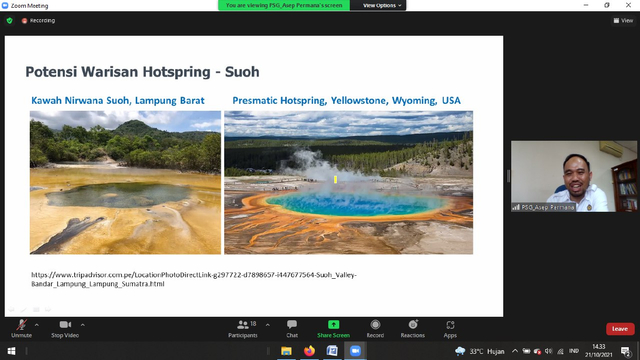This screenshot has width=640, height=360.
Task: Click the 'You are viewing' screen banner
Action: (284, 5)
